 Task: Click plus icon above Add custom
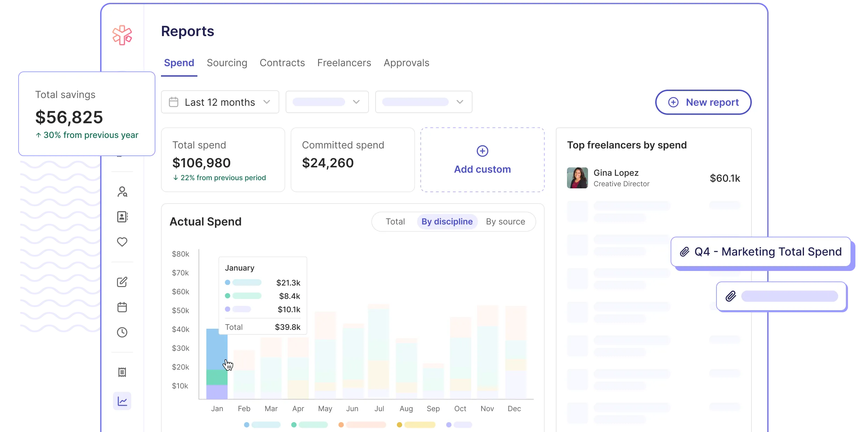[482, 151]
